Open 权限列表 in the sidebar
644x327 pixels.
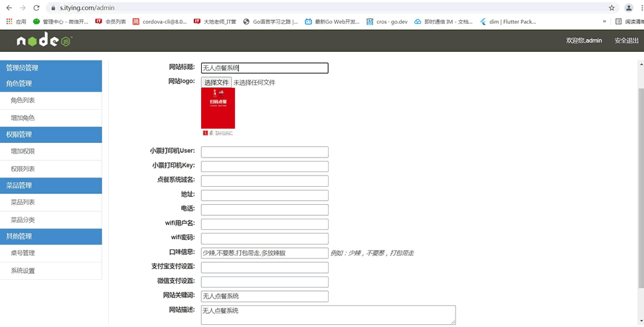(51, 169)
